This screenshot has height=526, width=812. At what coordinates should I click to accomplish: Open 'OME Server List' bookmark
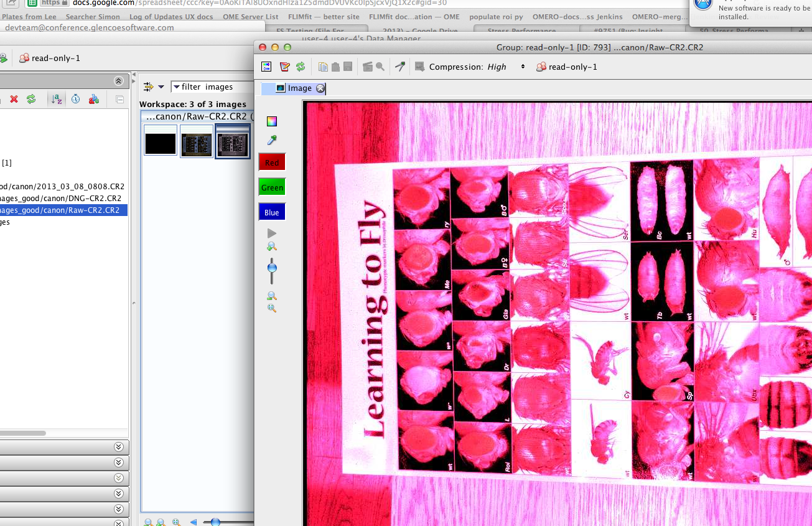coord(251,17)
